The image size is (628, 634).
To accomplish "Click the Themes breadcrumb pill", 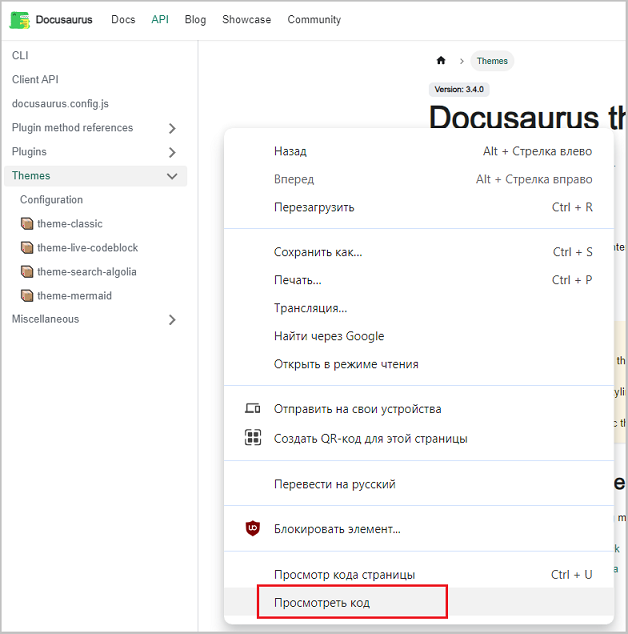I will point(492,61).
